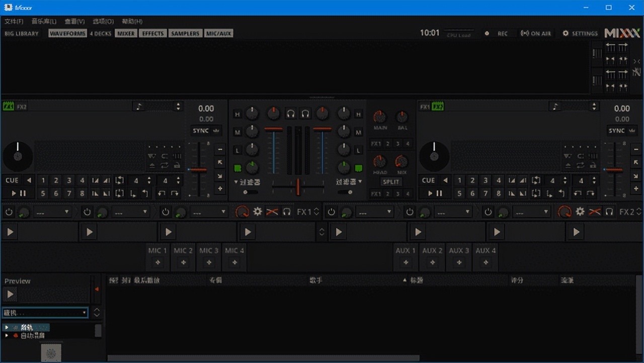Toggle first effect power in FX1
Viewport: 644px width, 363px height.
(x=9, y=212)
